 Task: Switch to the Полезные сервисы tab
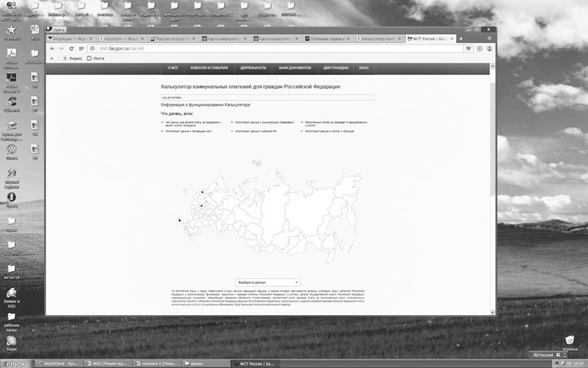(331, 39)
